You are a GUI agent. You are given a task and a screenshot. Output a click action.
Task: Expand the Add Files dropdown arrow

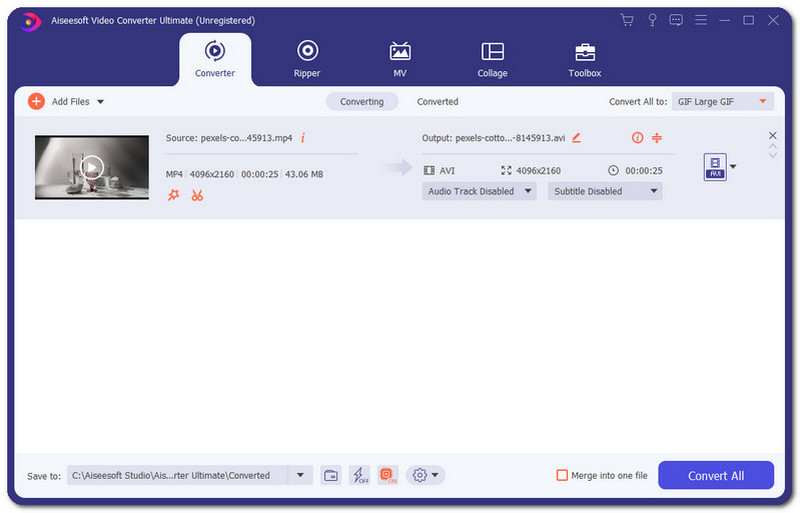pyautogui.click(x=101, y=102)
